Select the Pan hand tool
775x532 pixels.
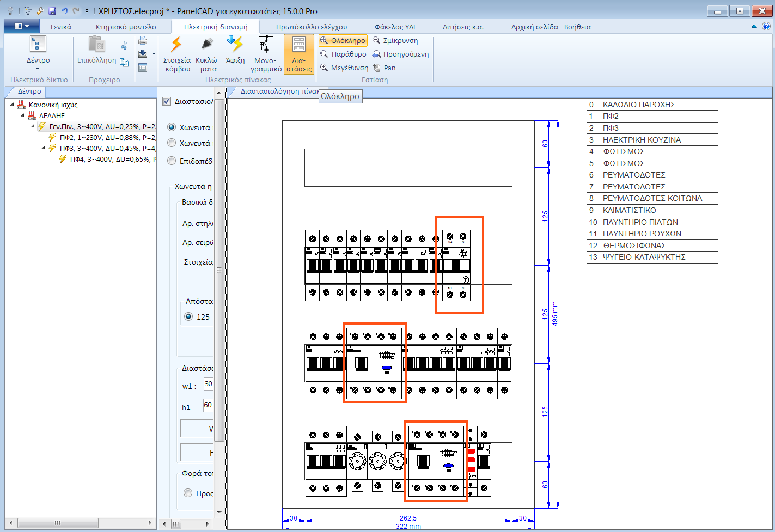click(x=384, y=68)
